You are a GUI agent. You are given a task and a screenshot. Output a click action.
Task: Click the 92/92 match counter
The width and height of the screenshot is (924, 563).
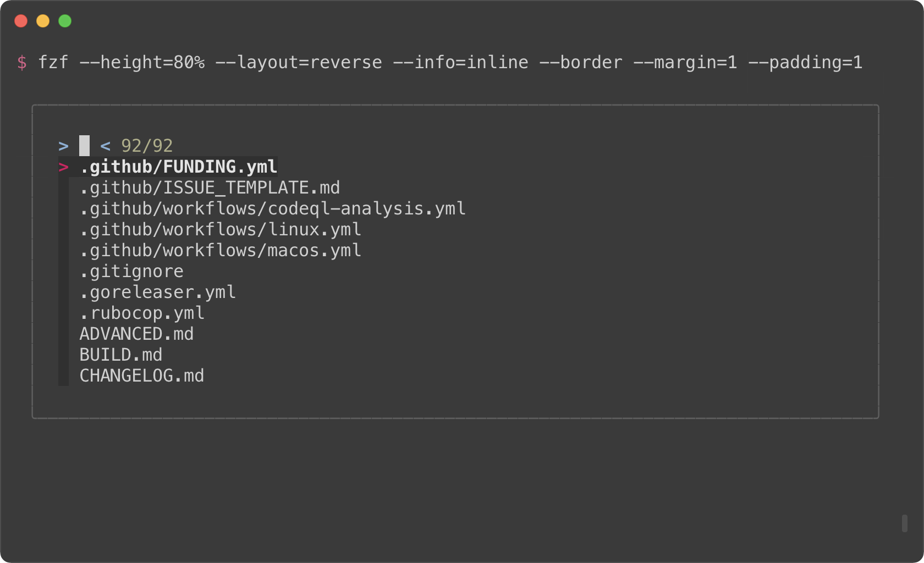pyautogui.click(x=147, y=146)
